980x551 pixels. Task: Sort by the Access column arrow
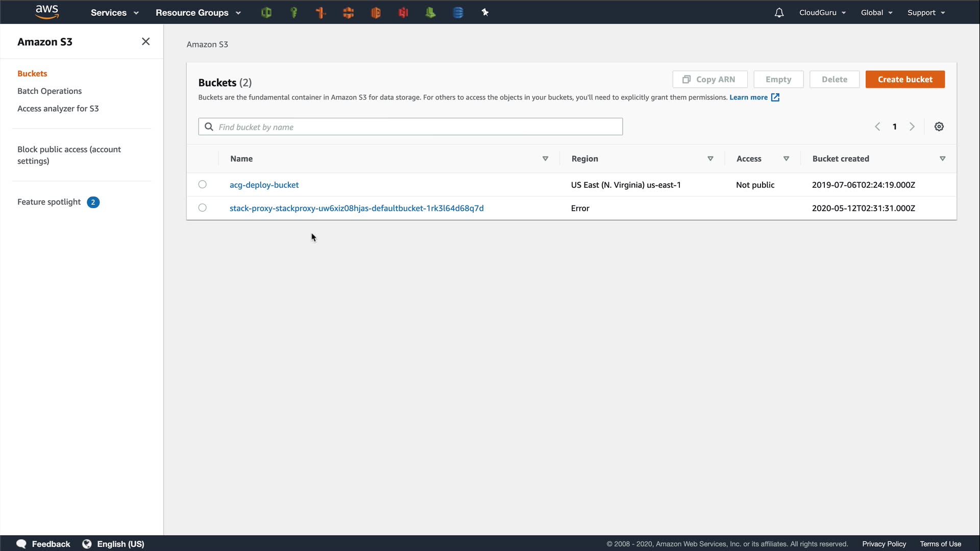[x=786, y=159]
